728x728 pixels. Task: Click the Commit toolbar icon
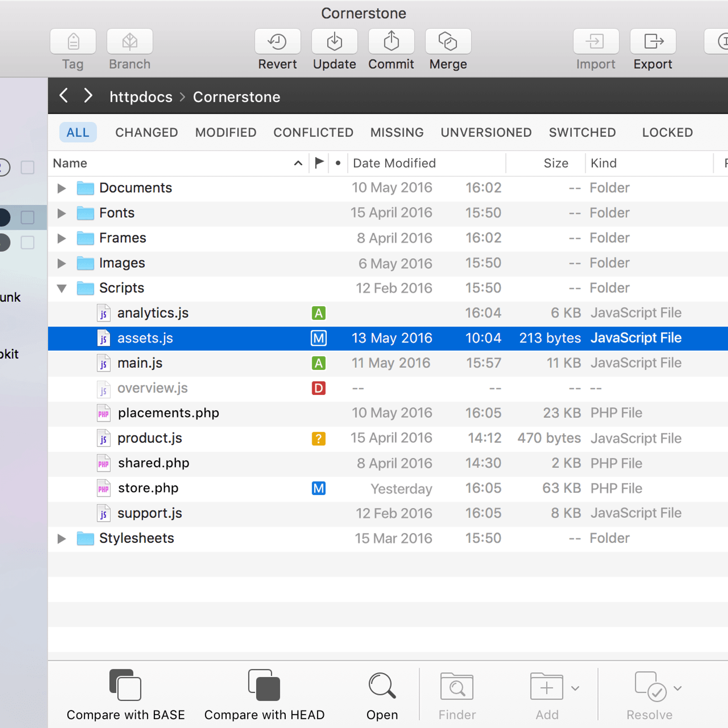coord(391,41)
